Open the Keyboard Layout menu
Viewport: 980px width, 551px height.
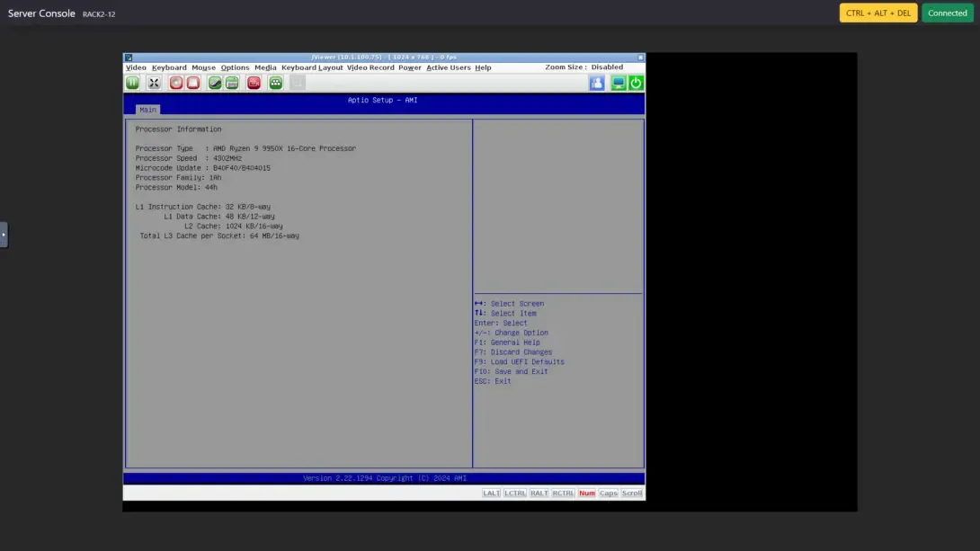click(313, 67)
